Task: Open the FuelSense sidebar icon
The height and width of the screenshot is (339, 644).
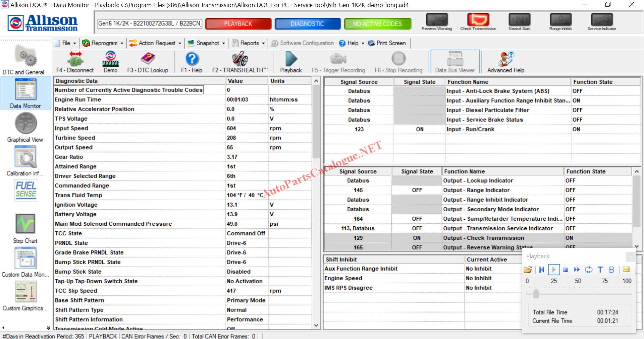Action: tap(26, 190)
